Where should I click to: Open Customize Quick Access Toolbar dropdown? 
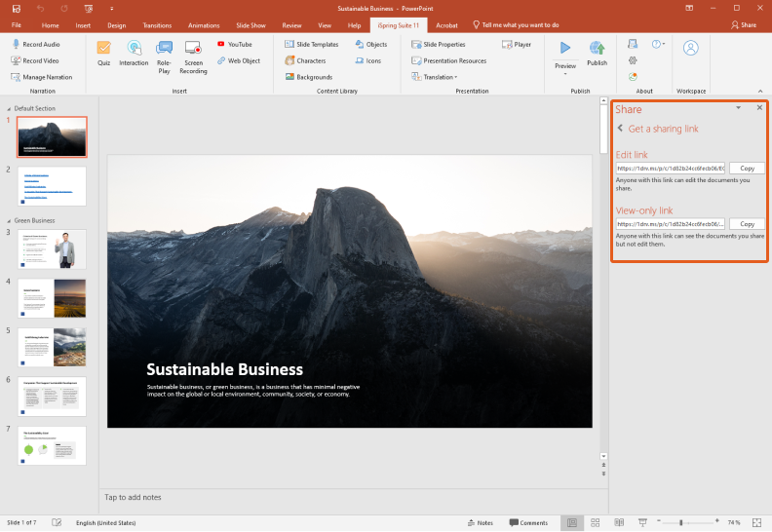pos(111,9)
